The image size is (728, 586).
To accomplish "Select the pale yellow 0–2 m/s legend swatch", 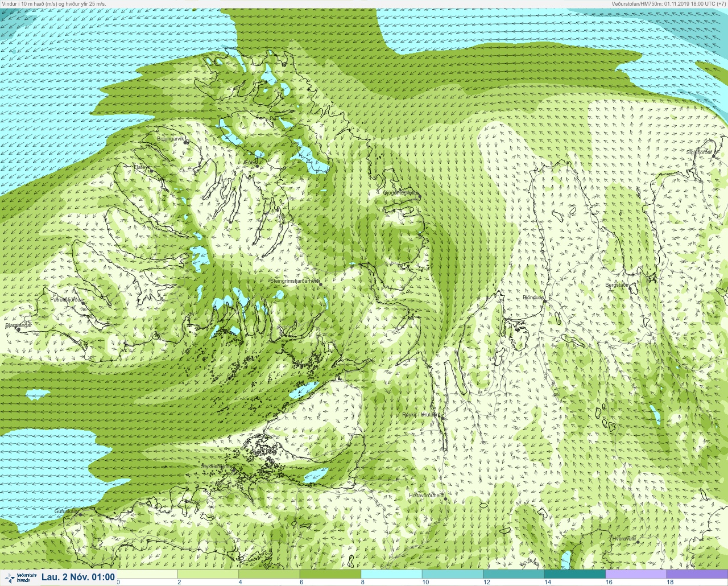I will point(147,574).
